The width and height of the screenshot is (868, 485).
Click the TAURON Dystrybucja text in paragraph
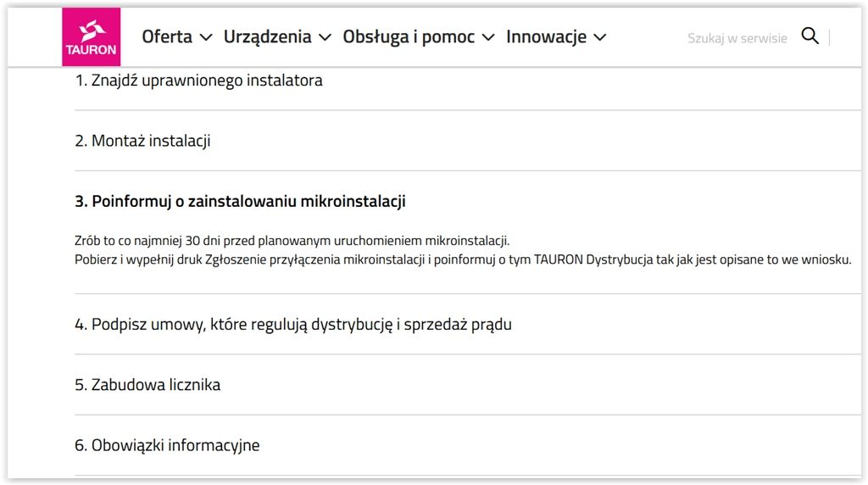tap(593, 259)
